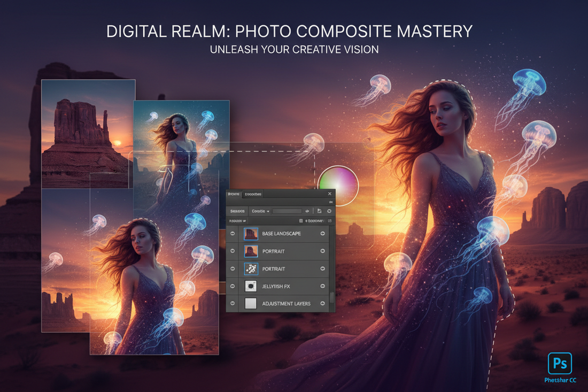Click the arrow icon beside the blend opacity field
The image size is (588, 392).
tap(307, 211)
